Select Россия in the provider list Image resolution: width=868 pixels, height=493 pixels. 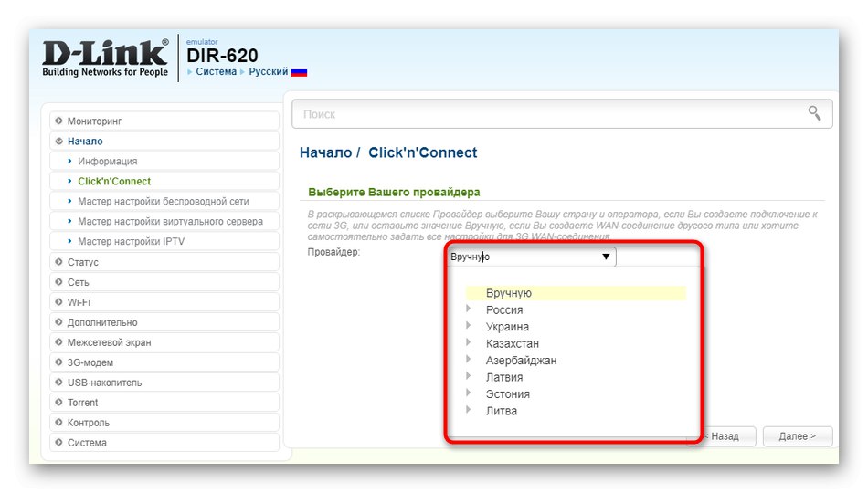click(x=504, y=309)
